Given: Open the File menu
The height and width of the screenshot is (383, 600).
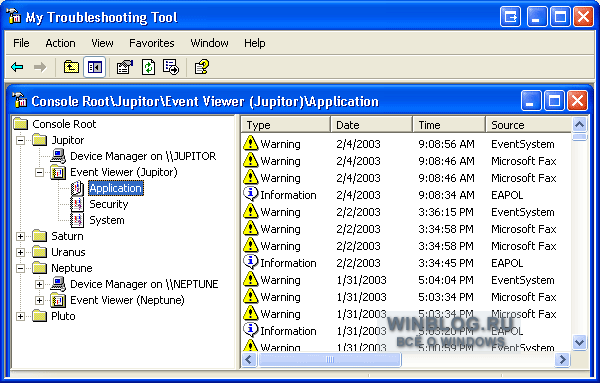Looking at the screenshot, I should pos(21,43).
